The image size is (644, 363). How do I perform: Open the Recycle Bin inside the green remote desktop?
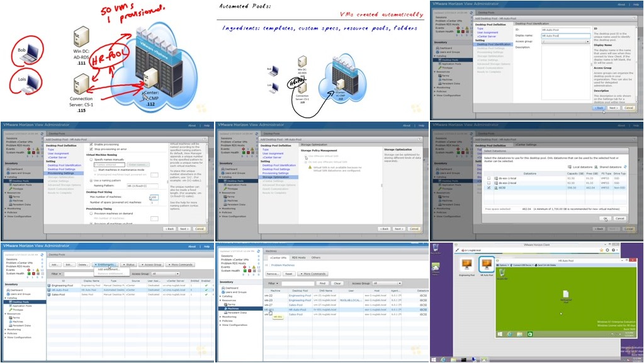(502, 273)
